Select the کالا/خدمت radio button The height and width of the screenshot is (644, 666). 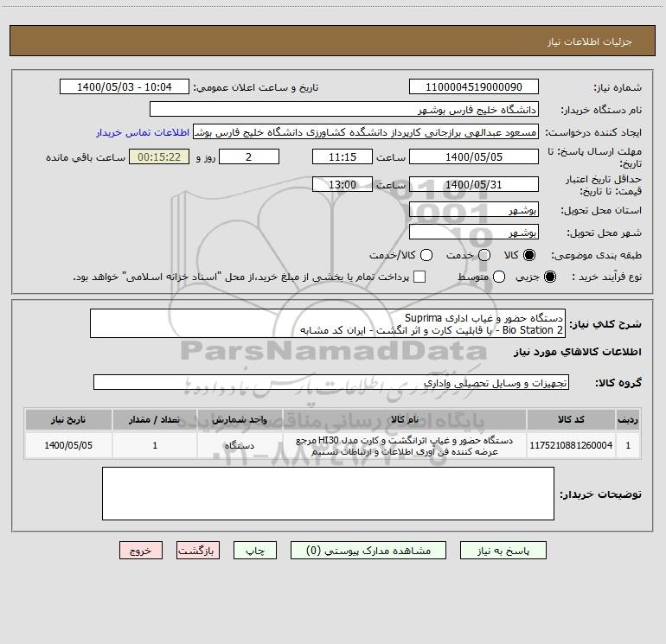tap(426, 255)
